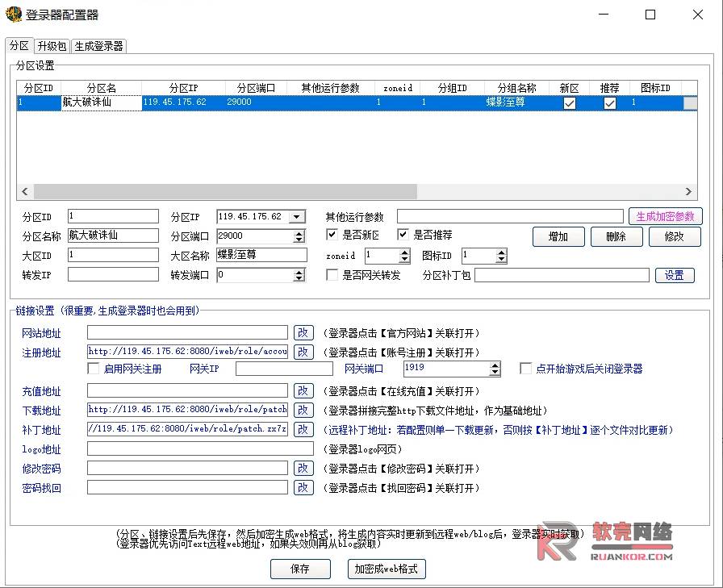Click the table scrollbar right arrow
Screen dimensions: 723x588
point(688,191)
